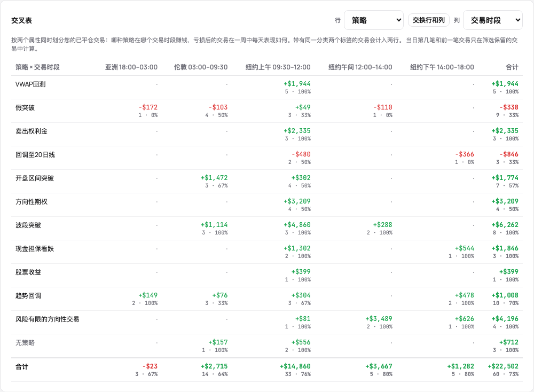Select the 方向性期权 row label
This screenshot has height=392, width=534.
32,202
